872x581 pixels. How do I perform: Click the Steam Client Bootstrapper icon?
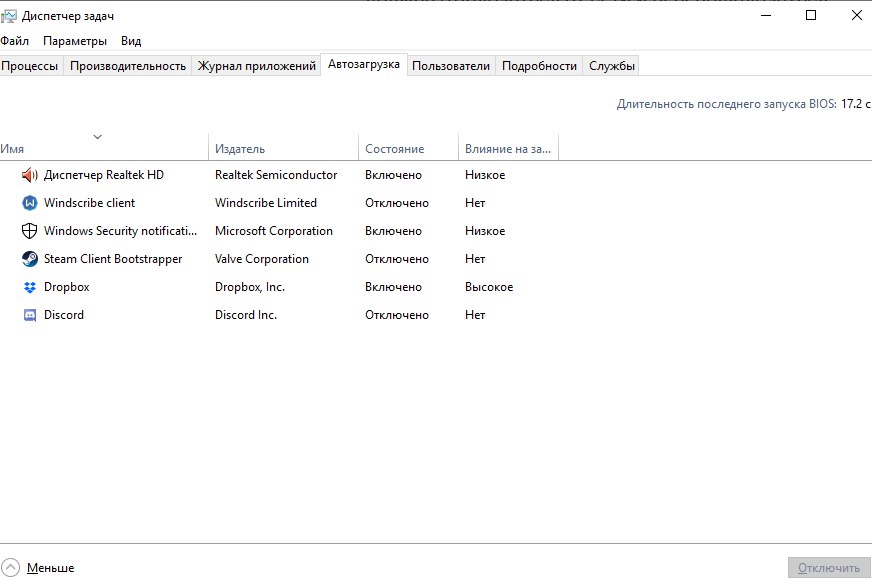tap(29, 259)
